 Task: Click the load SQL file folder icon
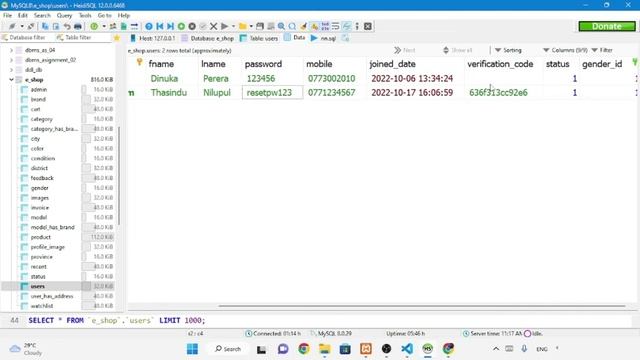click(243, 27)
